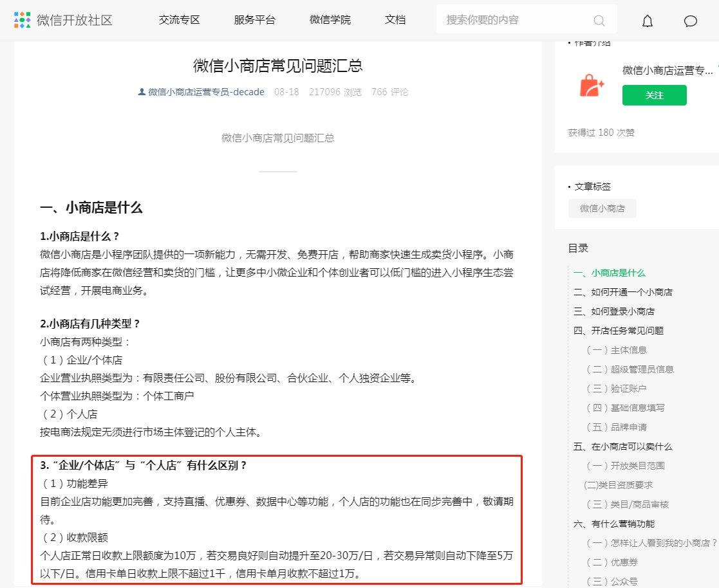Open 服务平台 menu
The image size is (719, 588).
coord(254,20)
